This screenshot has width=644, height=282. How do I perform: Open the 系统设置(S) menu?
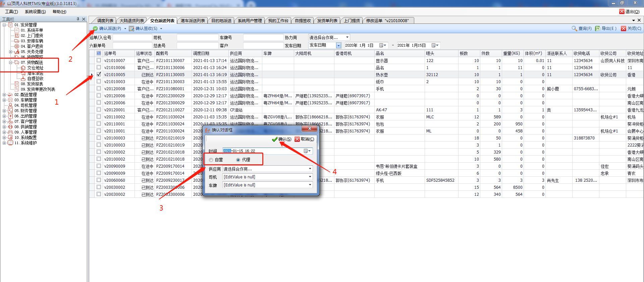[x=35, y=12]
